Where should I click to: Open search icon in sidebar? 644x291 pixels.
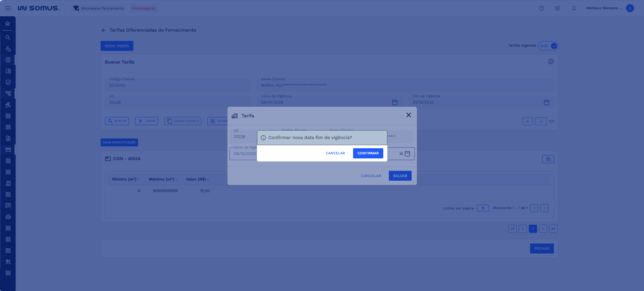pyautogui.click(x=8, y=38)
